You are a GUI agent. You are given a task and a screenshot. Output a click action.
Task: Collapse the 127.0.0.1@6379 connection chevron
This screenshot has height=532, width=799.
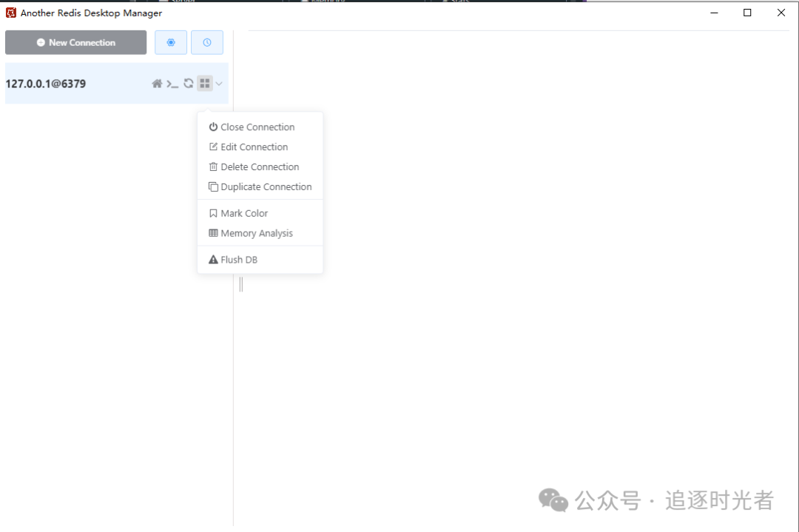pyautogui.click(x=219, y=84)
